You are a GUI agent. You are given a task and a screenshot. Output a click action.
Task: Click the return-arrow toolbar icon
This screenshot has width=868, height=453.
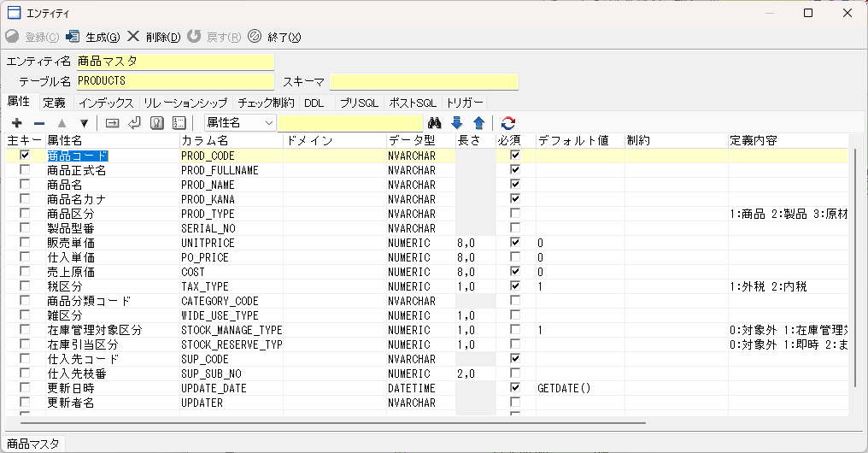(x=134, y=123)
